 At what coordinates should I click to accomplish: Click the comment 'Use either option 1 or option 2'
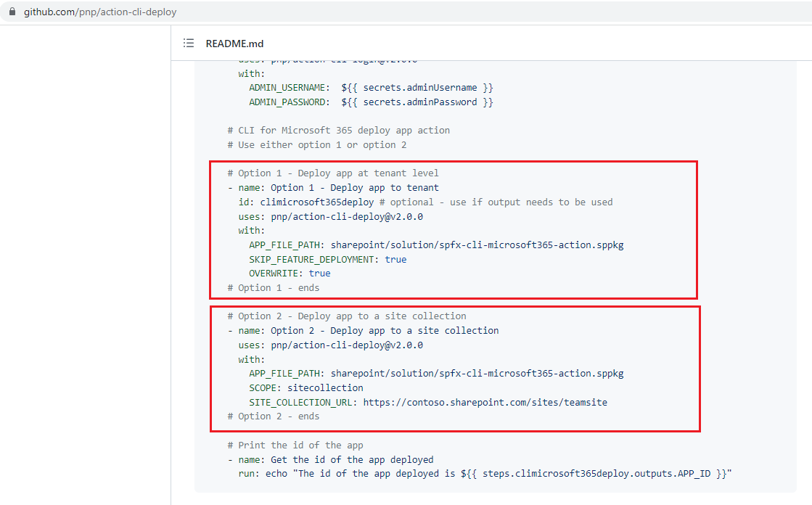tap(321, 145)
